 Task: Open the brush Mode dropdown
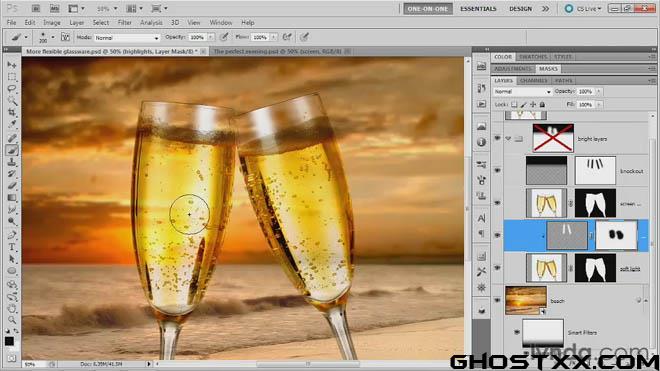point(127,37)
